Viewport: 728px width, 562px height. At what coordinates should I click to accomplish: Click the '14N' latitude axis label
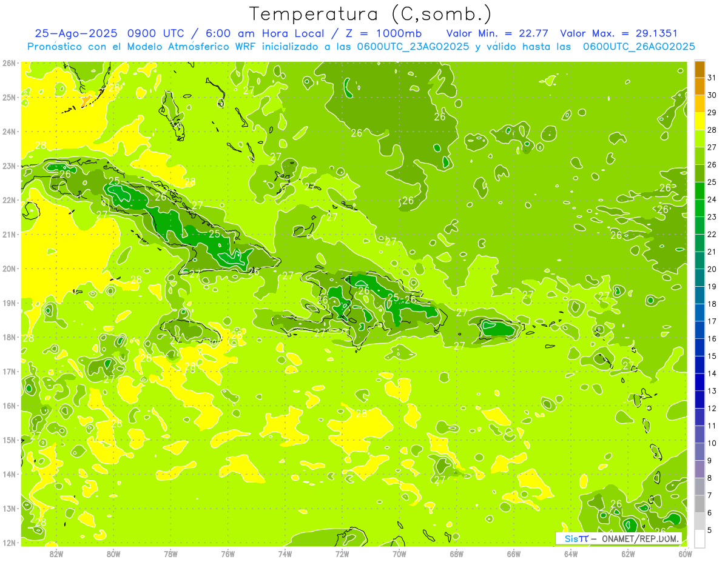(x=9, y=474)
